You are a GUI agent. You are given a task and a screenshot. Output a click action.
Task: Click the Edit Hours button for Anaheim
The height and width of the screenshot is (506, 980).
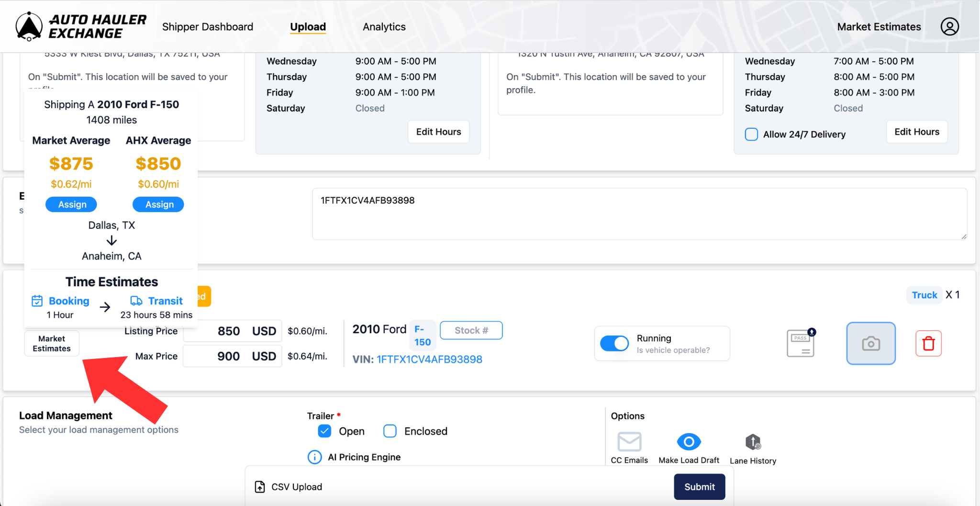[916, 131]
